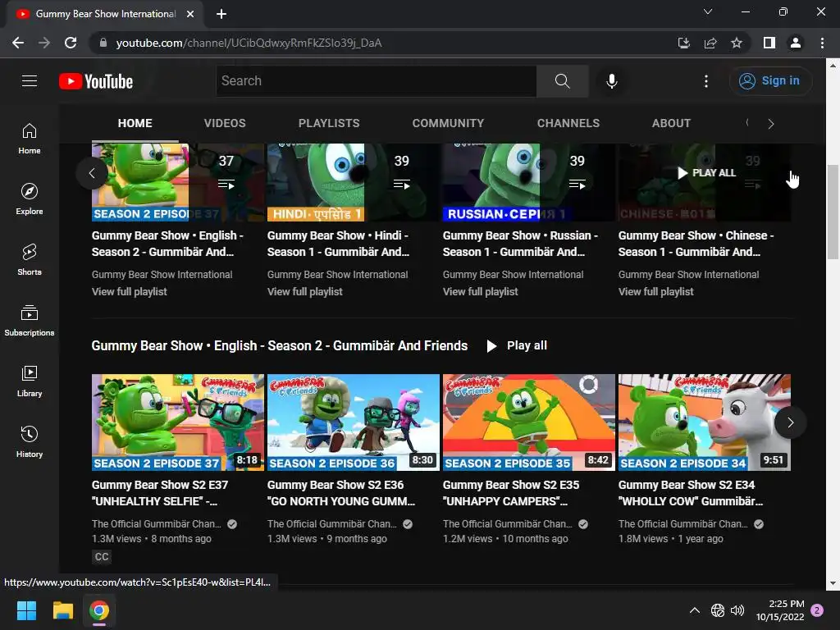
Task: Open Shorts in sidebar
Action: point(30,259)
